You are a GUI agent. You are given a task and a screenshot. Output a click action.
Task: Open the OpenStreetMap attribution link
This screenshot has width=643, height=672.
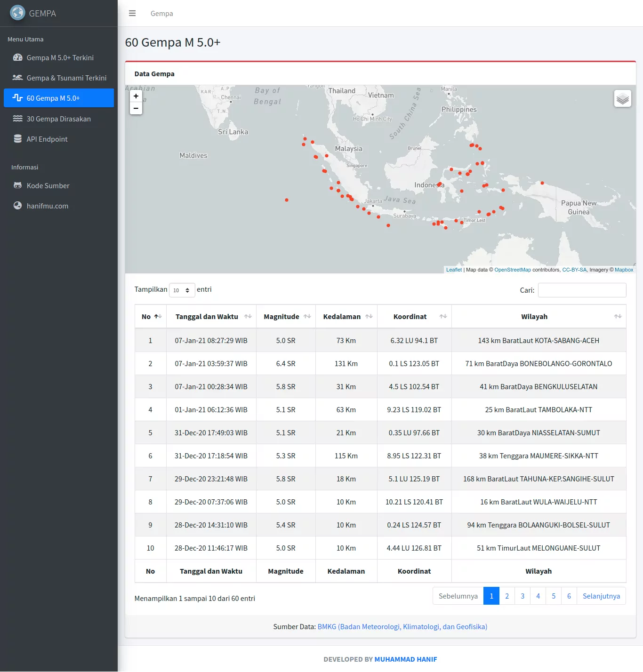(513, 270)
